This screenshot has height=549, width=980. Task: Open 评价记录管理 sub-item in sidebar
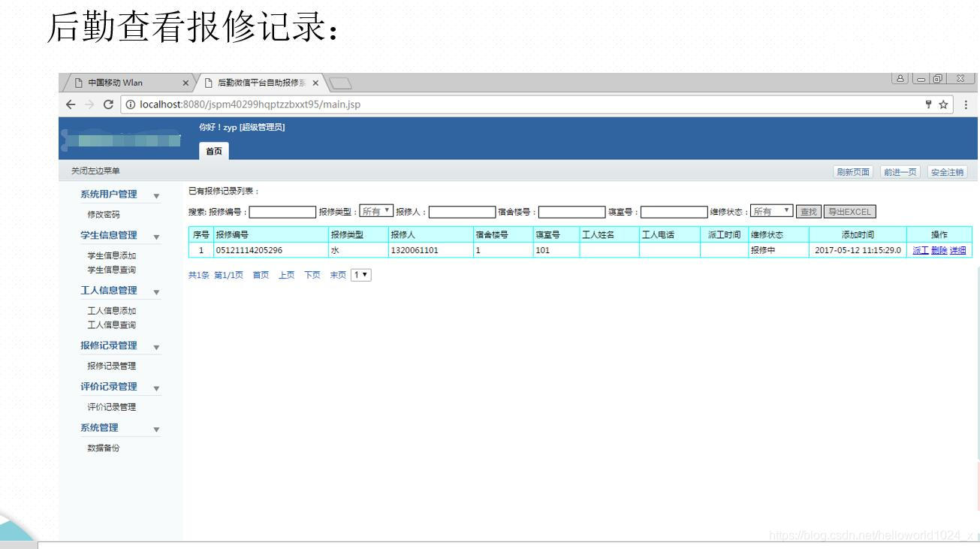112,407
